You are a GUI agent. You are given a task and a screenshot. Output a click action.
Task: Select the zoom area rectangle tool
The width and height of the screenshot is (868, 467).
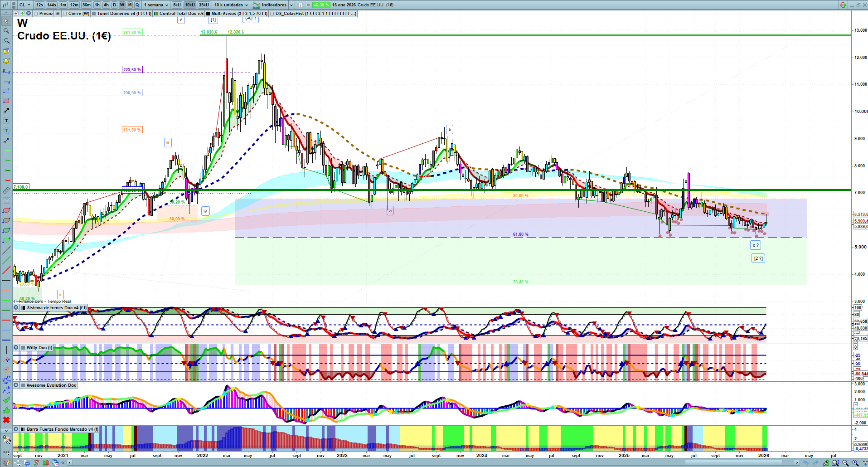pos(6,41)
